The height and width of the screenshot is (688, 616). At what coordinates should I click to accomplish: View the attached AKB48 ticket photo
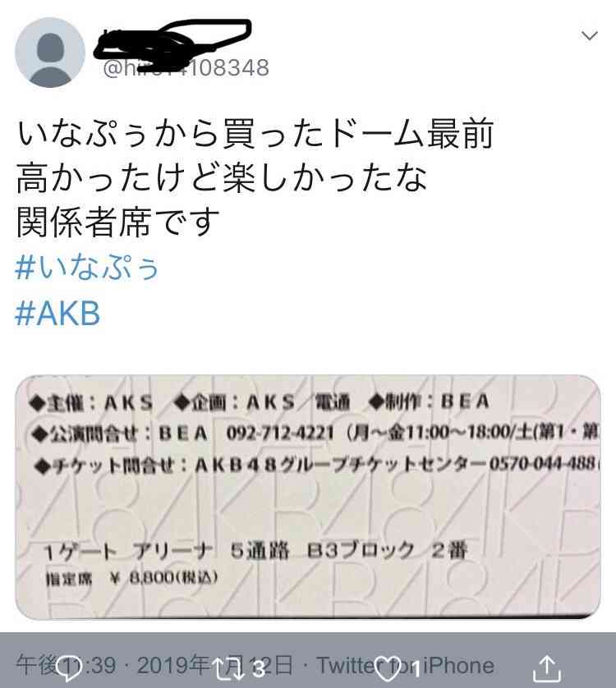[308, 497]
